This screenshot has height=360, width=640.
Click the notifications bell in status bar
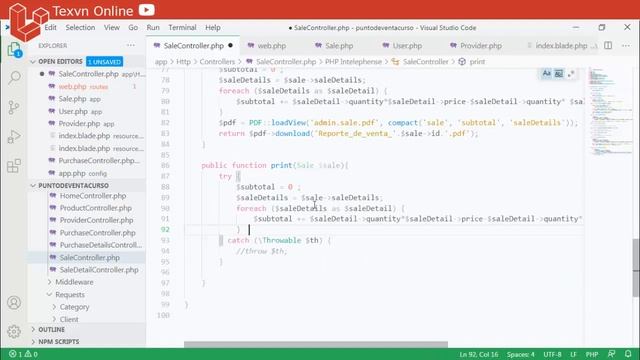(x=628, y=354)
